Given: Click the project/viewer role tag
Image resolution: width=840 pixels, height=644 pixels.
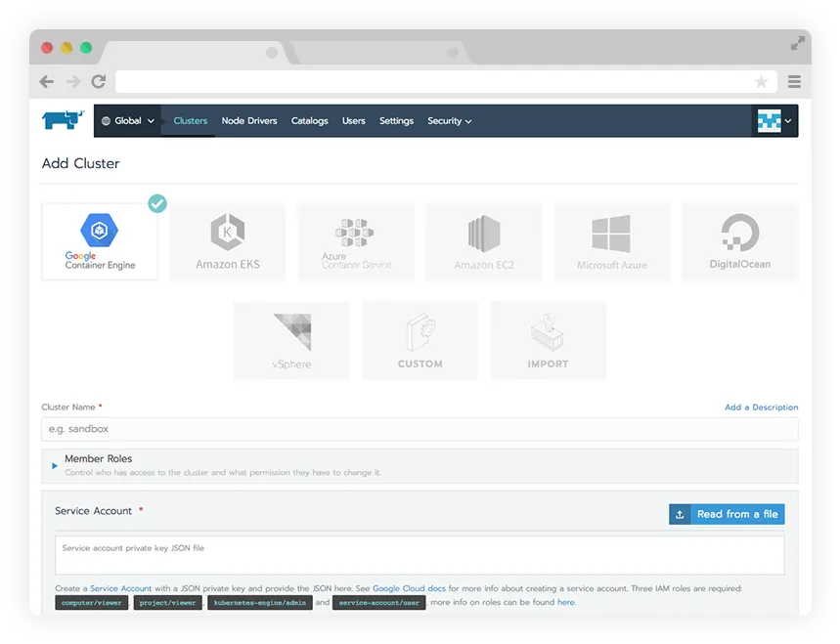Looking at the screenshot, I should coord(167,603).
